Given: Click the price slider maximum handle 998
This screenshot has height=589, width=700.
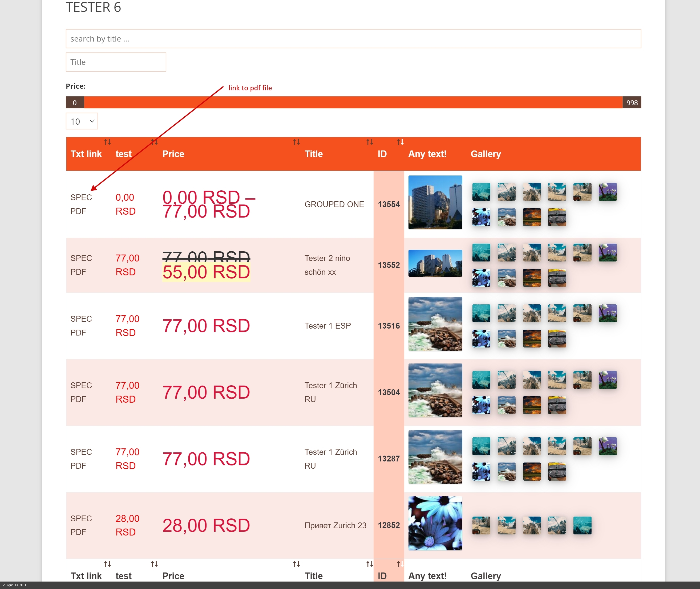Looking at the screenshot, I should pos(632,103).
